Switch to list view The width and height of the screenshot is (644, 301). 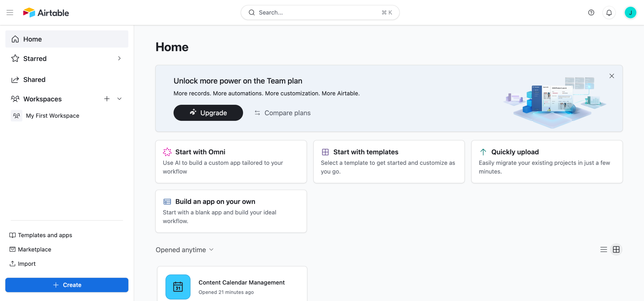click(x=603, y=249)
